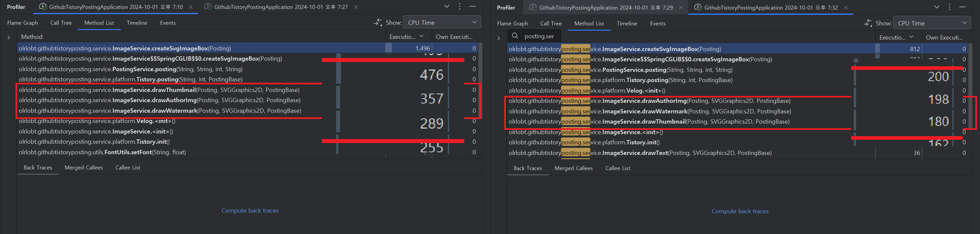This screenshot has height=234, width=980.
Task: Open Events tab in right Profiler
Action: [x=658, y=24]
